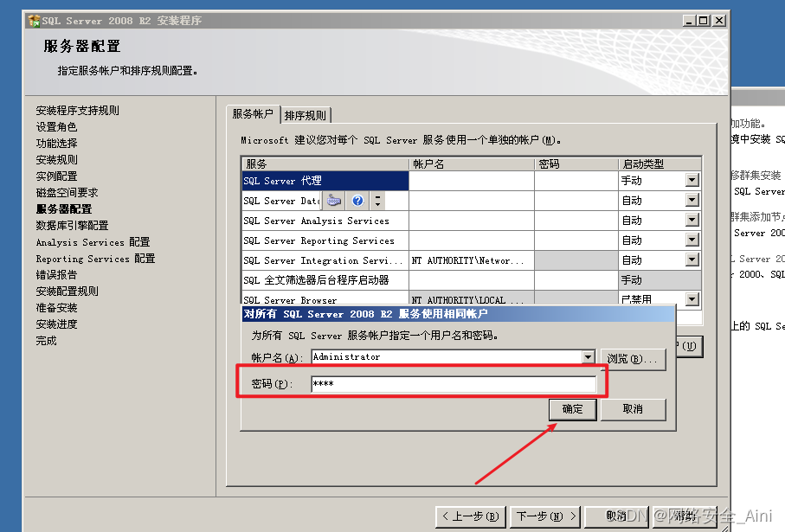Select the SQL Server Integration Services row

325,260
